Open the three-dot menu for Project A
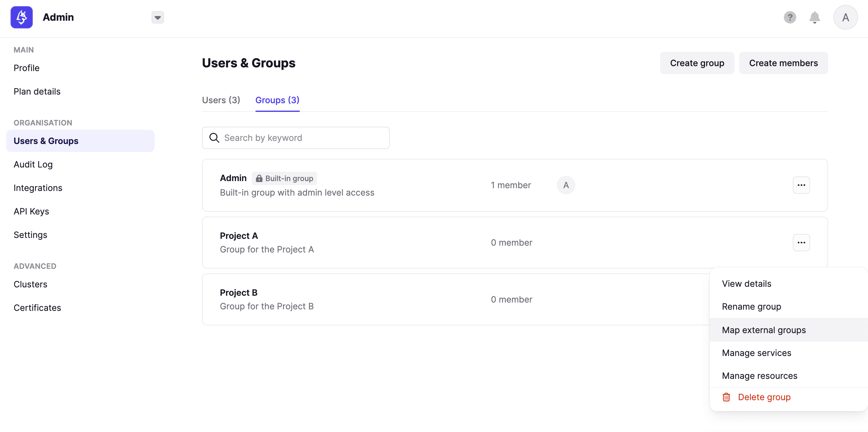 801,243
